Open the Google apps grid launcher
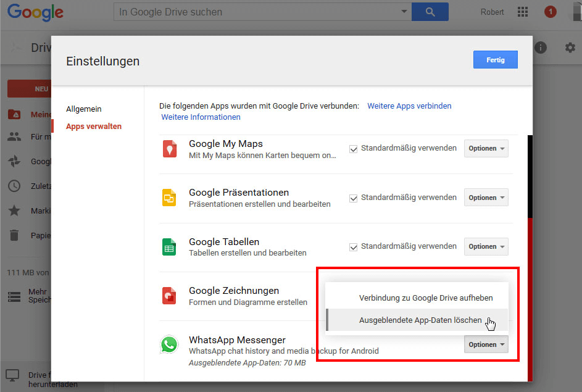This screenshot has width=582, height=392. (x=523, y=12)
